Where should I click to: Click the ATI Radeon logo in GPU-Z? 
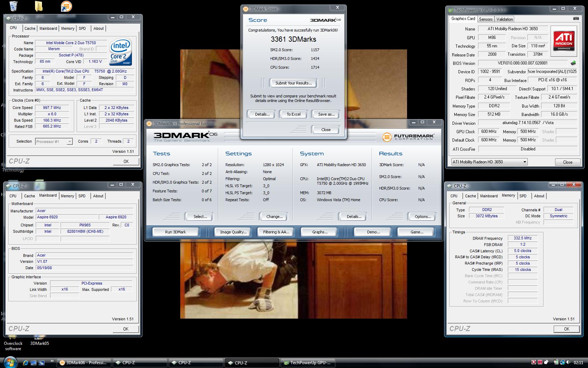coord(564,41)
